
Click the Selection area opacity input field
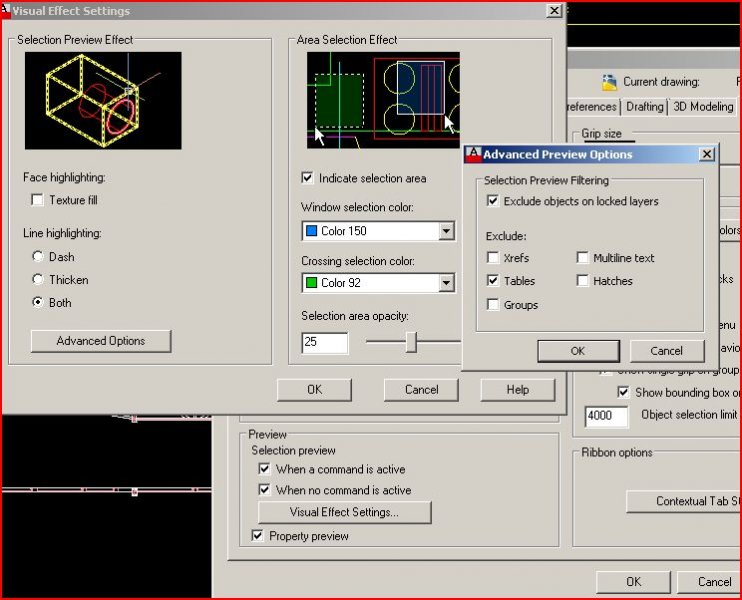click(x=325, y=343)
